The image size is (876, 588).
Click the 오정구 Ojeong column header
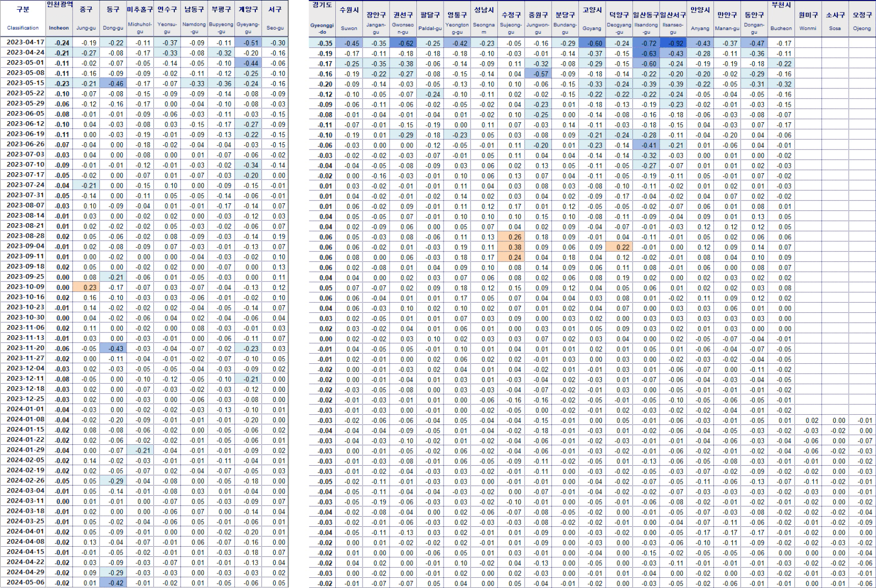[x=862, y=18]
